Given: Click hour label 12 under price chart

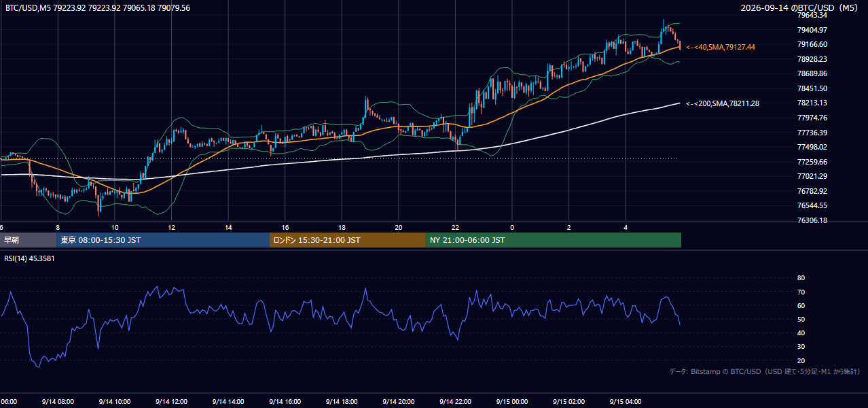Looking at the screenshot, I should tap(172, 227).
